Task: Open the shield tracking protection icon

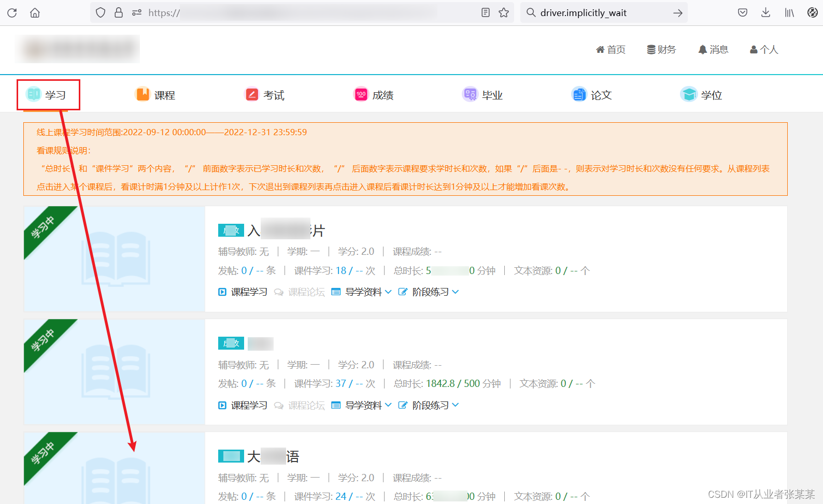Action: [x=101, y=13]
